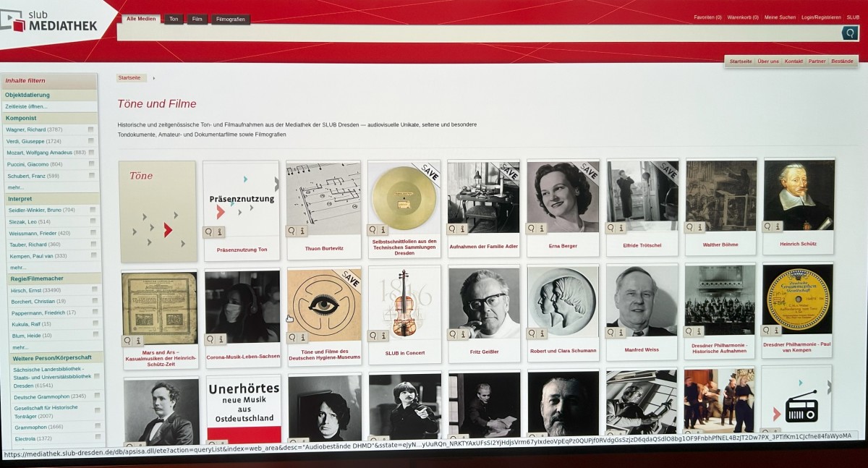868x468 pixels.
Task: Click magnifier icon on Fritz Geißler card
Action: 453,334
